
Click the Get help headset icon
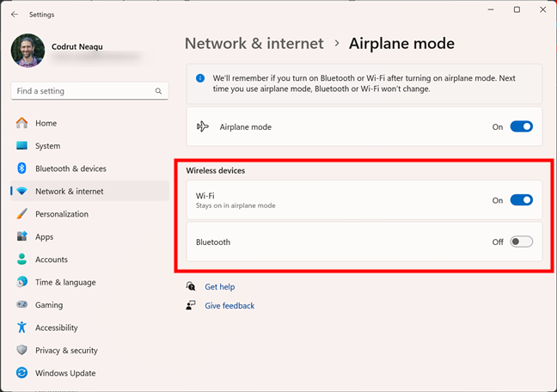(x=191, y=286)
